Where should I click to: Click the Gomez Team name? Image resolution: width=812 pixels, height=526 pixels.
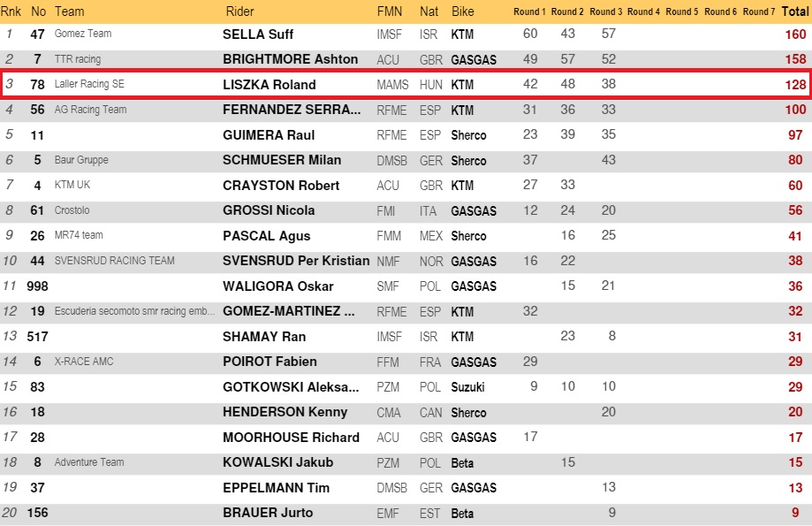(83, 34)
